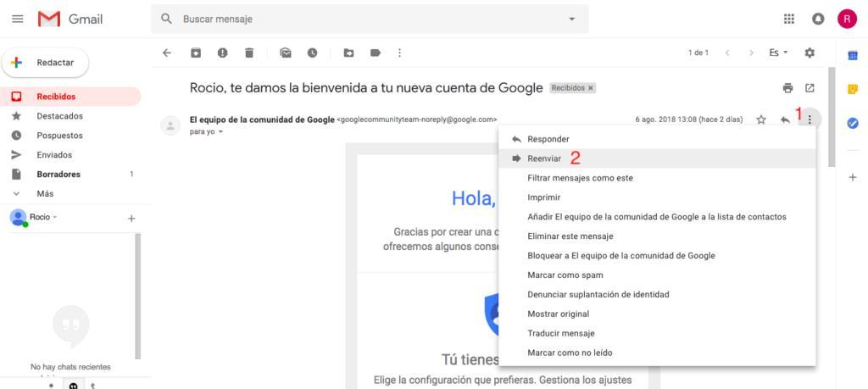This screenshot has width=868, height=389.
Task: Delete conversation trash icon
Action: tap(249, 53)
